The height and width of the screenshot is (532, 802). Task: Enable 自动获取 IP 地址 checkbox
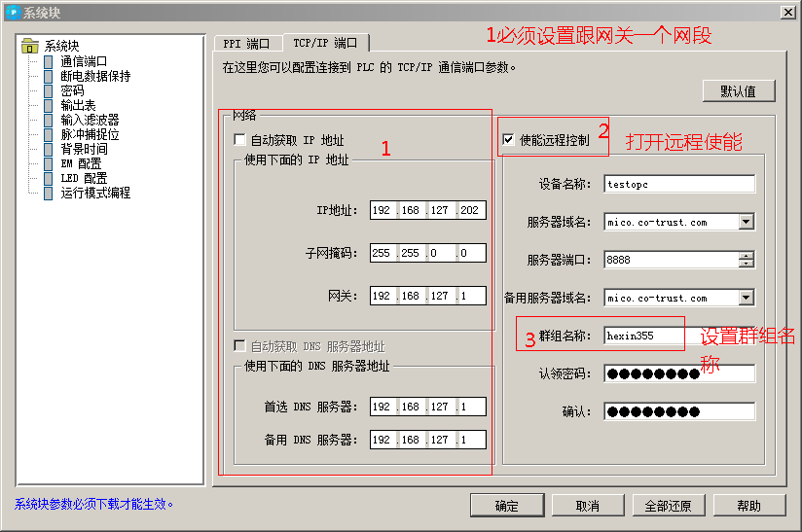tap(239, 139)
